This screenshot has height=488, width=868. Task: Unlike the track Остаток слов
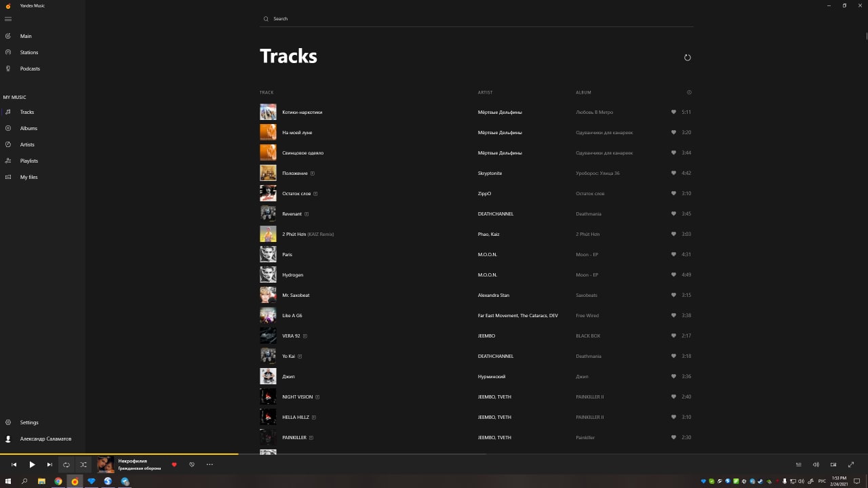(x=673, y=193)
